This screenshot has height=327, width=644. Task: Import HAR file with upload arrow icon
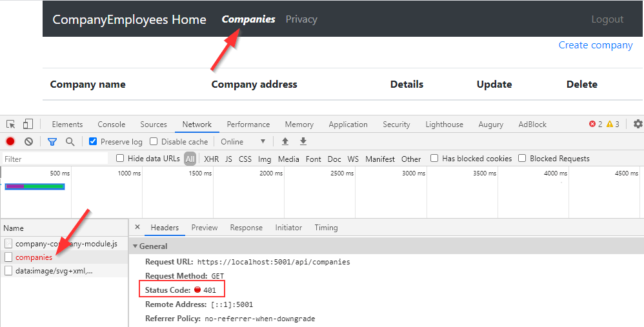click(x=285, y=141)
